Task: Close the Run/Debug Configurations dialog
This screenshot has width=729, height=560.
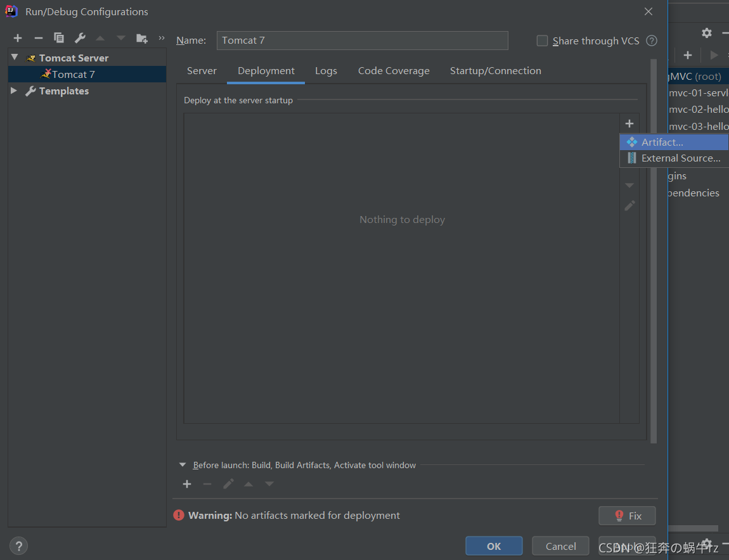Action: 648,11
